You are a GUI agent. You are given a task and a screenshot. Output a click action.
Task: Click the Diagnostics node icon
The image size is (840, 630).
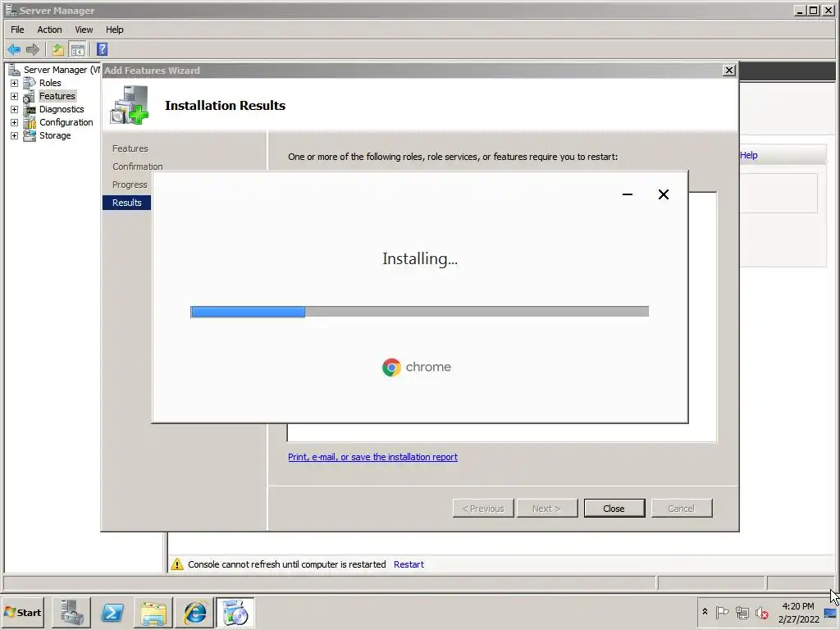coord(30,109)
